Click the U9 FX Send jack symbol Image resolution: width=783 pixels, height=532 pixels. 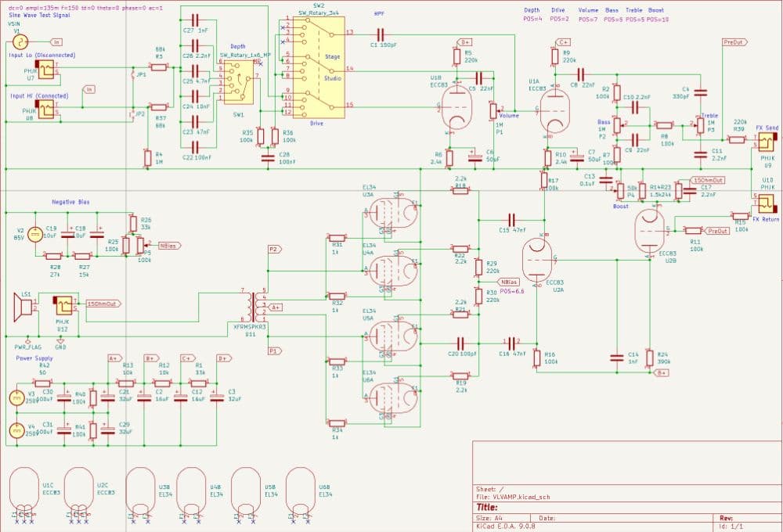(x=763, y=141)
